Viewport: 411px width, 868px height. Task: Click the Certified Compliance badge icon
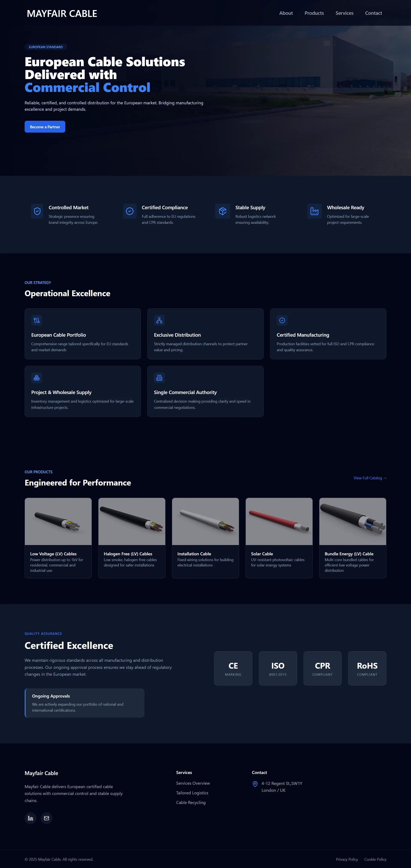point(130,211)
